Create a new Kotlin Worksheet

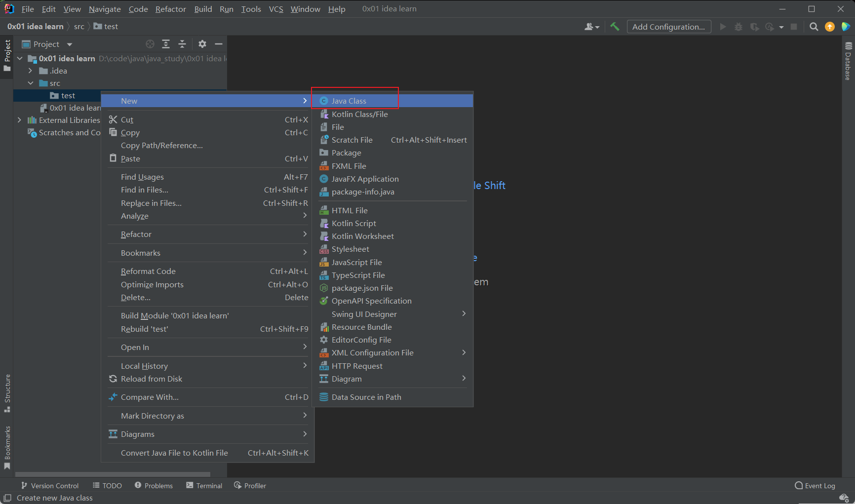(392, 236)
